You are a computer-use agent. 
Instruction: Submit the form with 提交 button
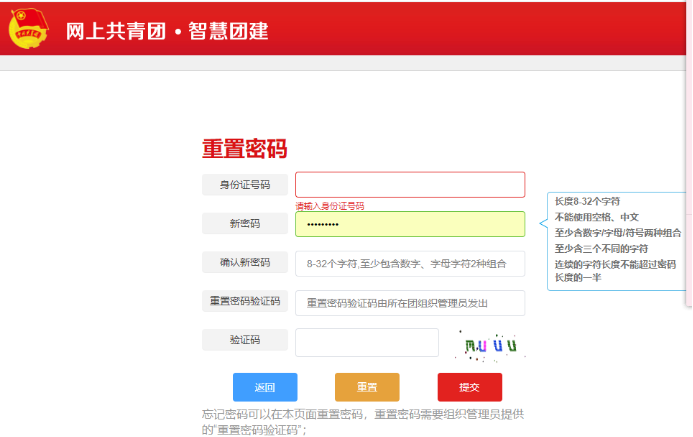point(469,387)
